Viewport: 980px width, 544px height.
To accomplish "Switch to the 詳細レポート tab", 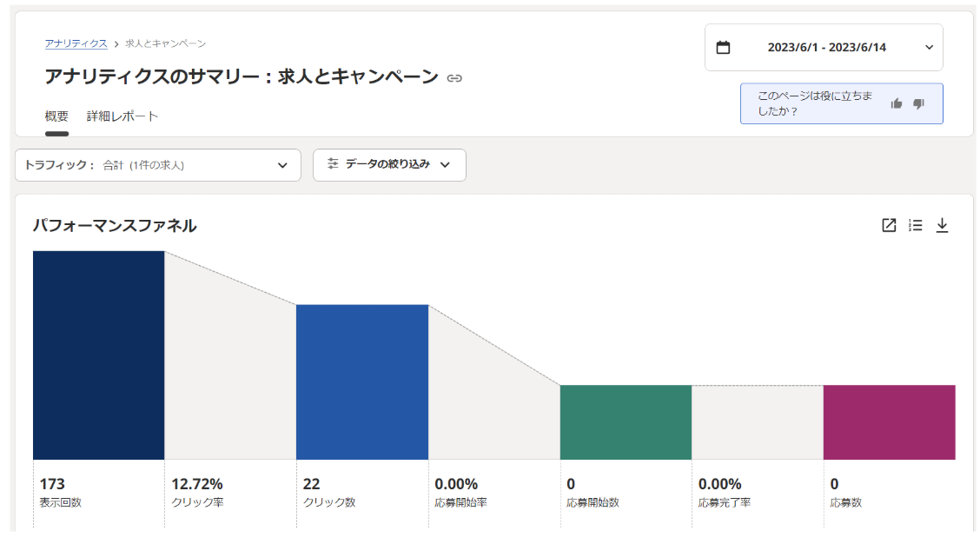I will click(x=122, y=116).
